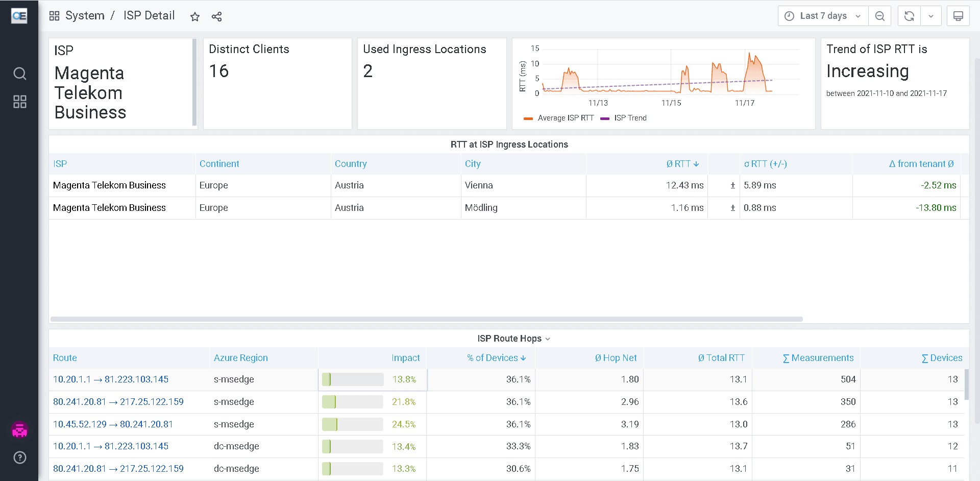
Task: Sort by Ø RTT column header
Action: click(x=682, y=164)
